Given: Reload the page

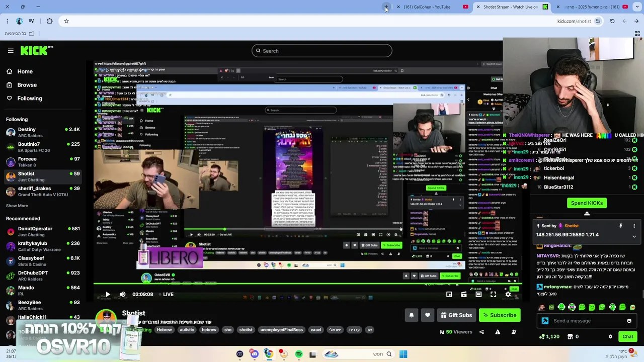Looking at the screenshot, I should tap(612, 21).
